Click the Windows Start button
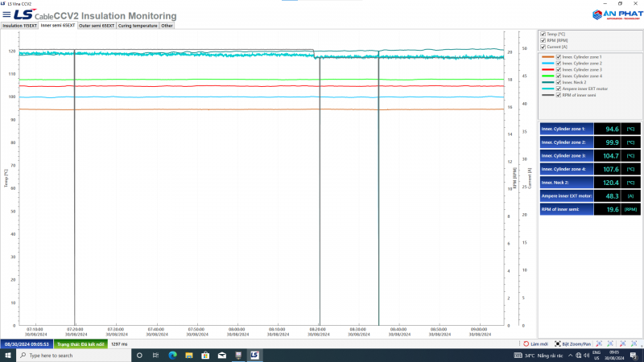Image resolution: width=644 pixels, height=362 pixels. [8, 356]
